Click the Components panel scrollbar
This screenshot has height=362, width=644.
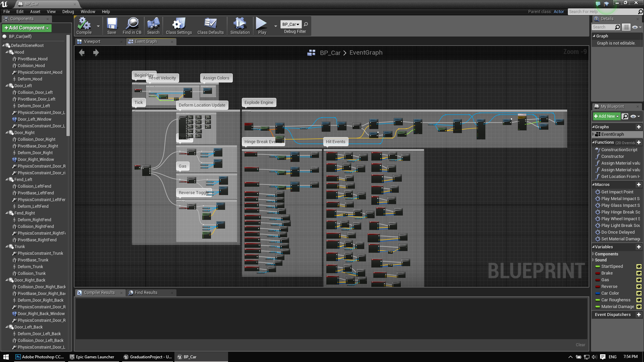[x=68, y=85]
